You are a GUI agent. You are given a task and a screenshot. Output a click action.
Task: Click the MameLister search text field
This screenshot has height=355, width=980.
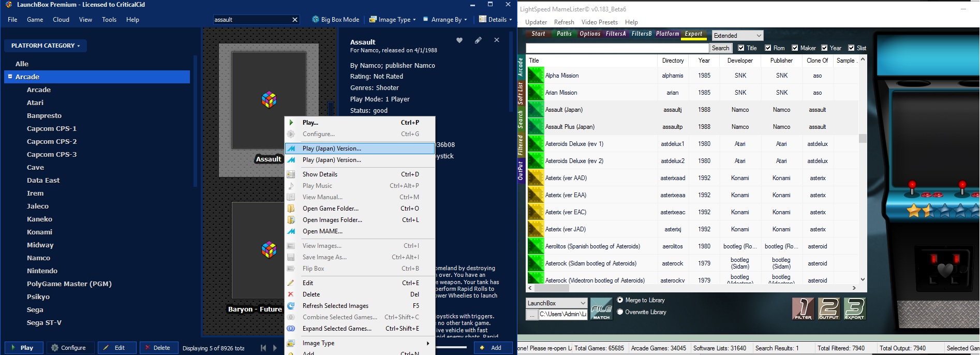[x=617, y=48]
